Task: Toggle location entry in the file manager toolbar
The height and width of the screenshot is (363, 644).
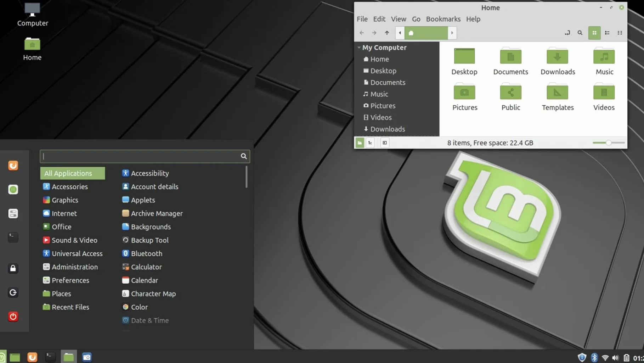Action: (x=567, y=33)
